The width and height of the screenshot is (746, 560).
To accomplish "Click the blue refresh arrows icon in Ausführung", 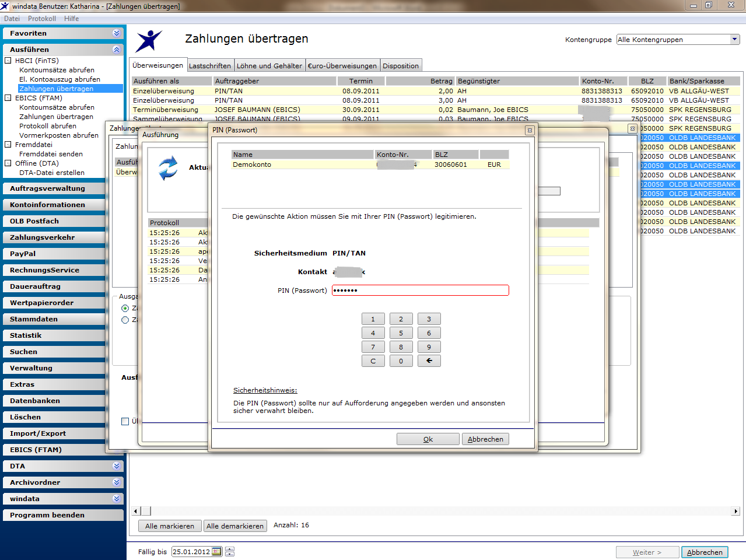I will point(168,168).
